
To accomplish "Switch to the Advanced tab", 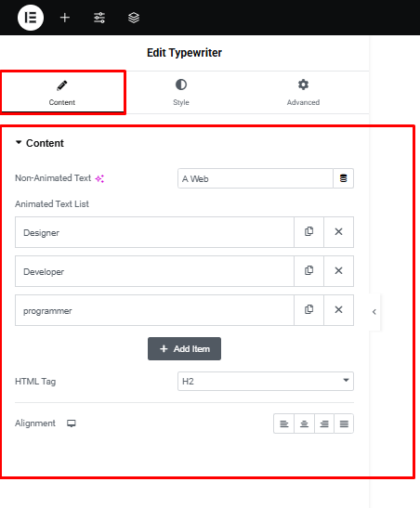I will coord(303,93).
